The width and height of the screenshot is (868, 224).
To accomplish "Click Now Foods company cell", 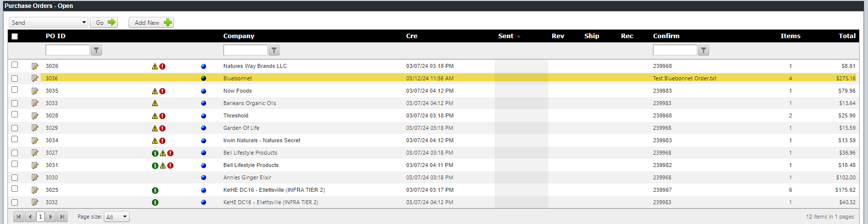I will click(237, 91).
